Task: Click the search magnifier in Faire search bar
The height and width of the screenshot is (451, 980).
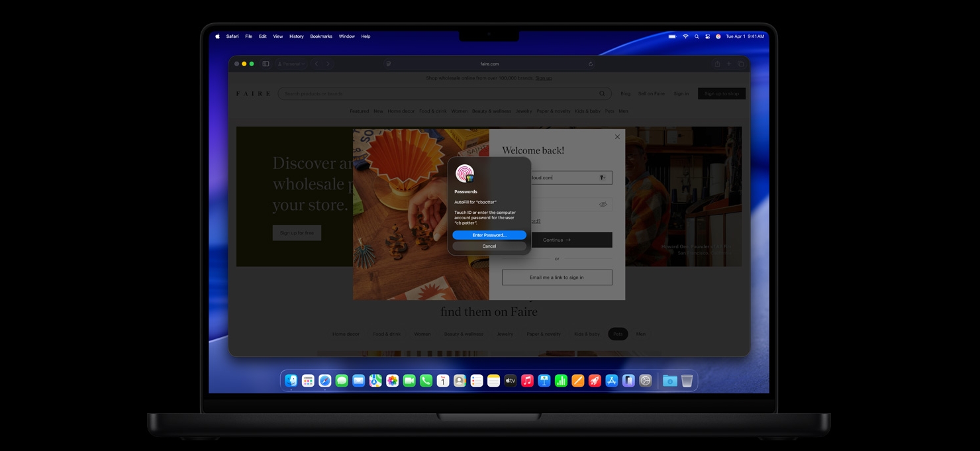Action: point(602,93)
